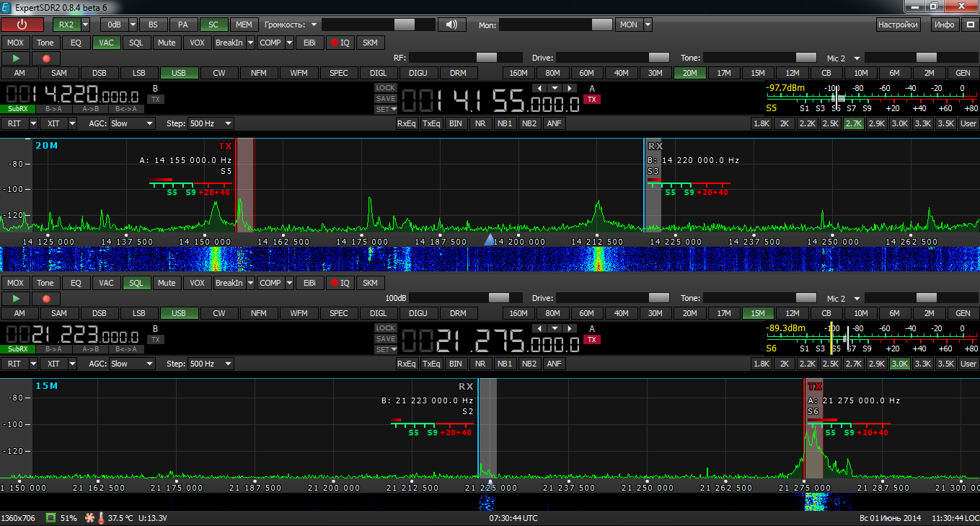Click the green start icon on the upper receiver
Screen dimensions: 980x526
15,57
